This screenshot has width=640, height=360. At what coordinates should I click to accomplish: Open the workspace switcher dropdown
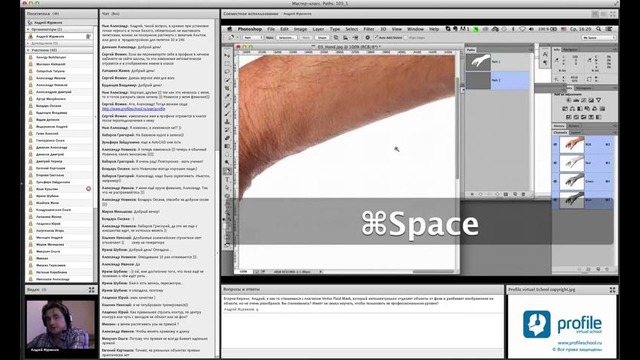599,38
